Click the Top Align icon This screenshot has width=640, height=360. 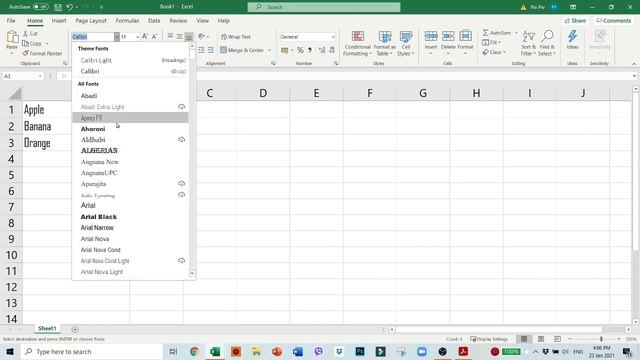171,36
